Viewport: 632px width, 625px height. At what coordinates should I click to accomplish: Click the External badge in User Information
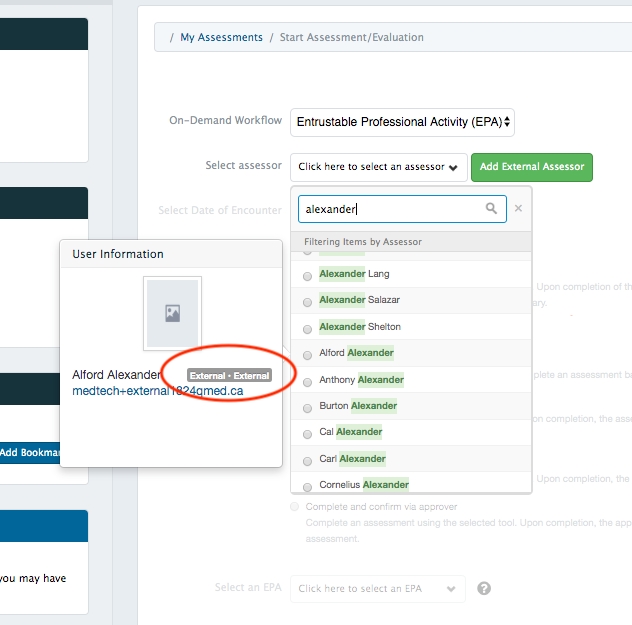229,376
